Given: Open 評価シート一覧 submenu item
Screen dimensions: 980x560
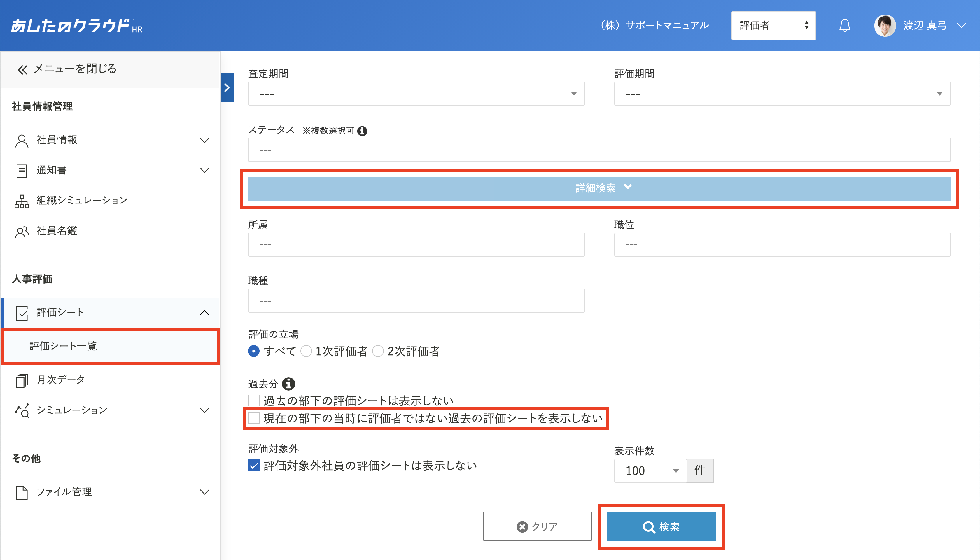Looking at the screenshot, I should pyautogui.click(x=111, y=346).
